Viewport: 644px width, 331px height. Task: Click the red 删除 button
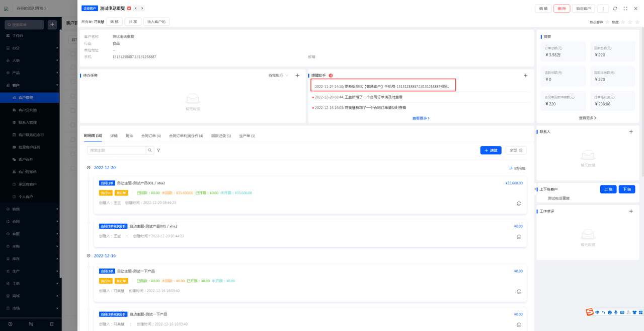562,9
